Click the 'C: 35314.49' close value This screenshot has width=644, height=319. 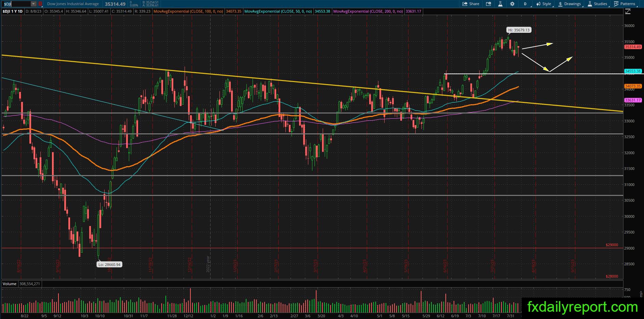click(x=121, y=11)
